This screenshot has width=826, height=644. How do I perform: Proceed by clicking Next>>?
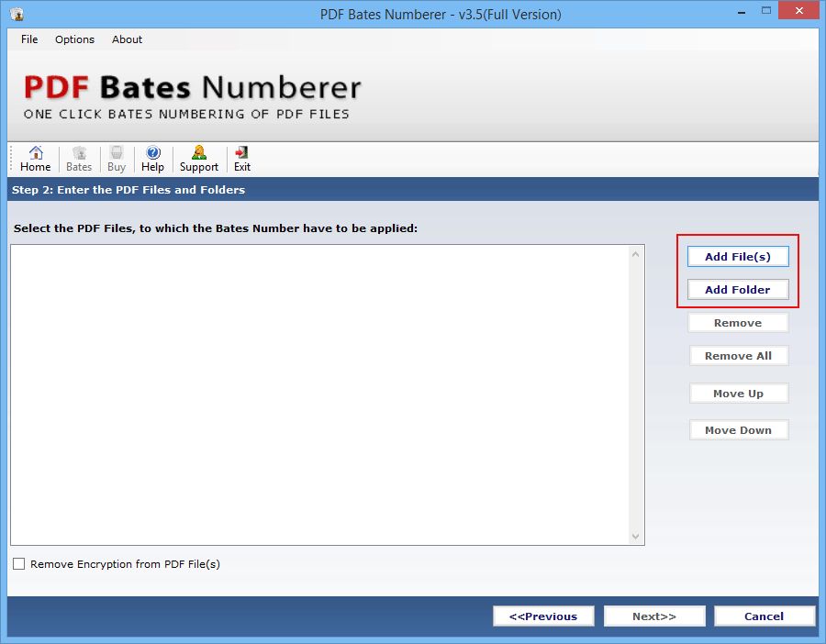[654, 616]
